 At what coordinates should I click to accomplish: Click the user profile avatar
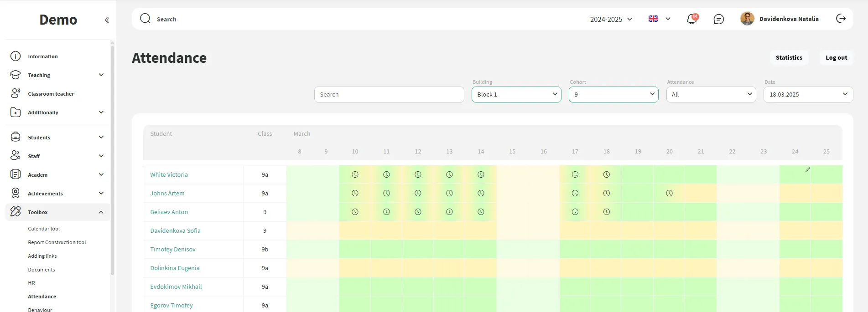(x=747, y=19)
